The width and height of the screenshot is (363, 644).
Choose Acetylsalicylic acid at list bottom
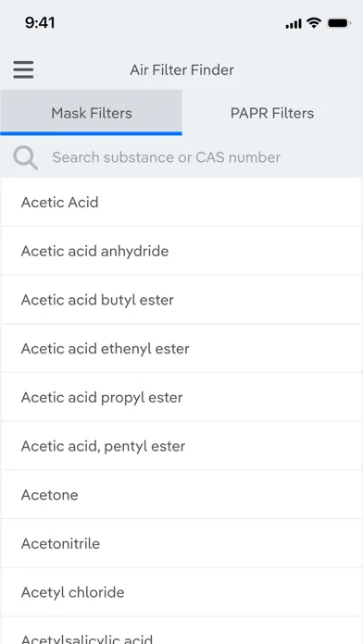coord(181,631)
